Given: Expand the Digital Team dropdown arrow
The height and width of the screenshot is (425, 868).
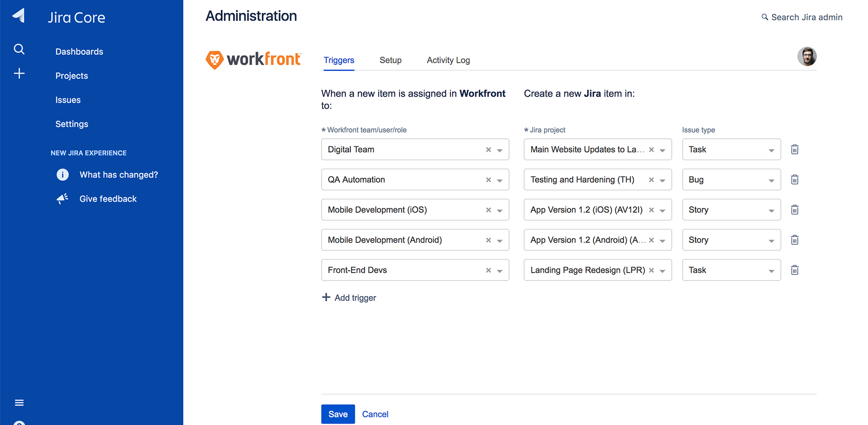Looking at the screenshot, I should (x=500, y=151).
